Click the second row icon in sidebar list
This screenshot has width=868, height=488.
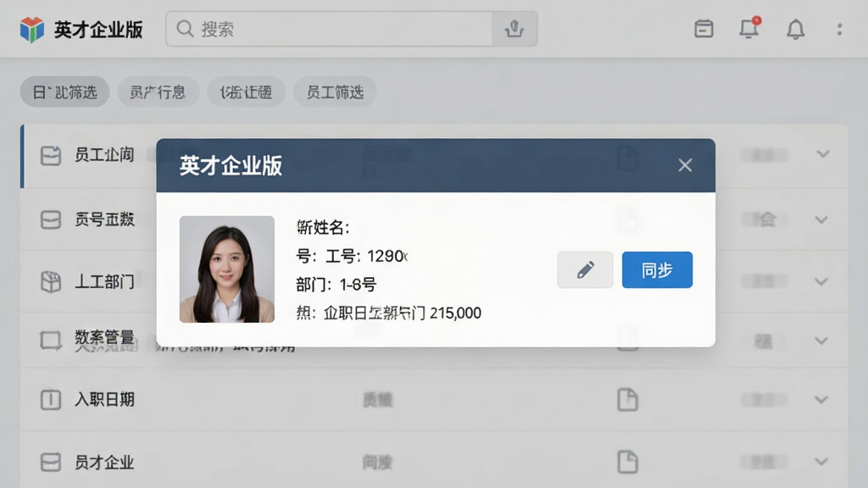[50, 219]
